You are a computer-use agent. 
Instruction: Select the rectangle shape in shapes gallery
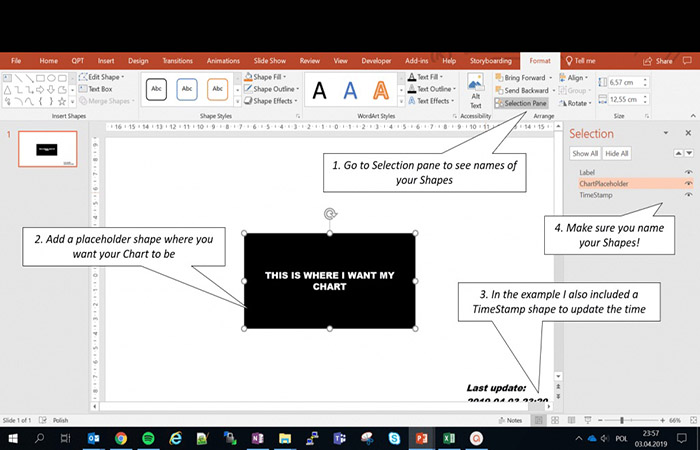(40, 78)
